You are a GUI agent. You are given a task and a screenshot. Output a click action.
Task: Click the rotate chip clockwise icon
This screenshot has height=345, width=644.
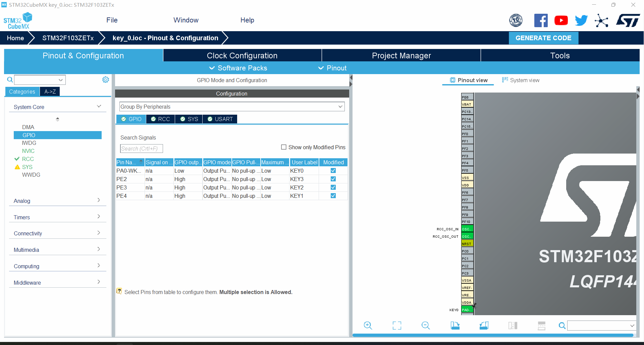455,326
